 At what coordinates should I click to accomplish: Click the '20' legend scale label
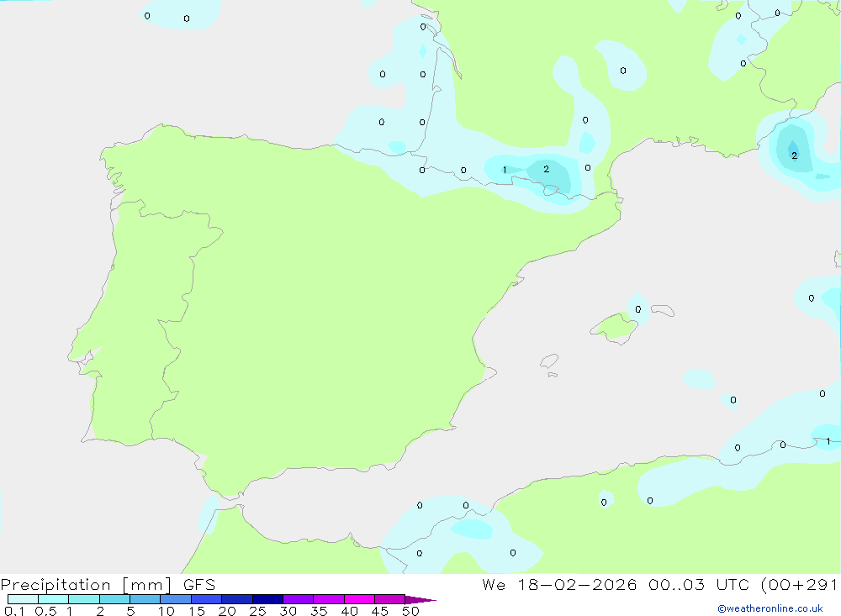tap(227, 611)
